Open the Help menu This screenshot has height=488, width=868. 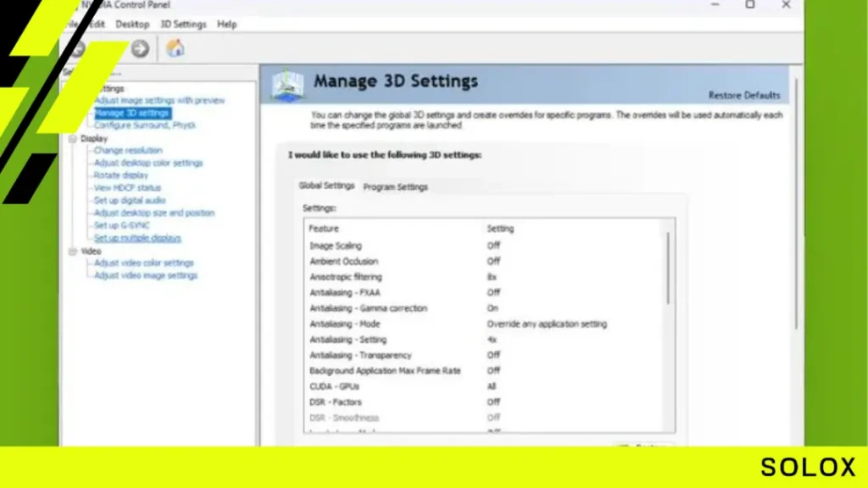(226, 25)
